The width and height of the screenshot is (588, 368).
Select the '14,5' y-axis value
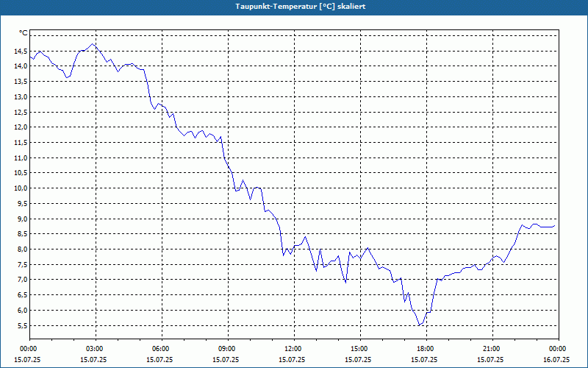pos(21,51)
